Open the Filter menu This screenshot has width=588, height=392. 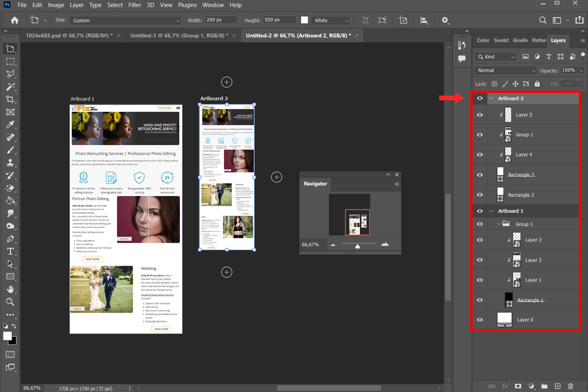coord(134,5)
